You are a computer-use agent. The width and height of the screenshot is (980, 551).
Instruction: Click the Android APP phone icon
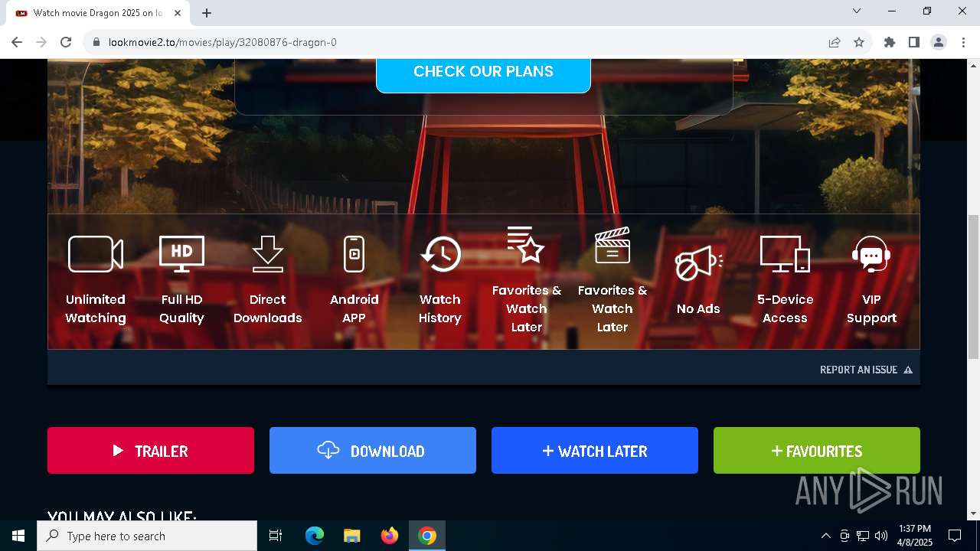[x=354, y=254]
